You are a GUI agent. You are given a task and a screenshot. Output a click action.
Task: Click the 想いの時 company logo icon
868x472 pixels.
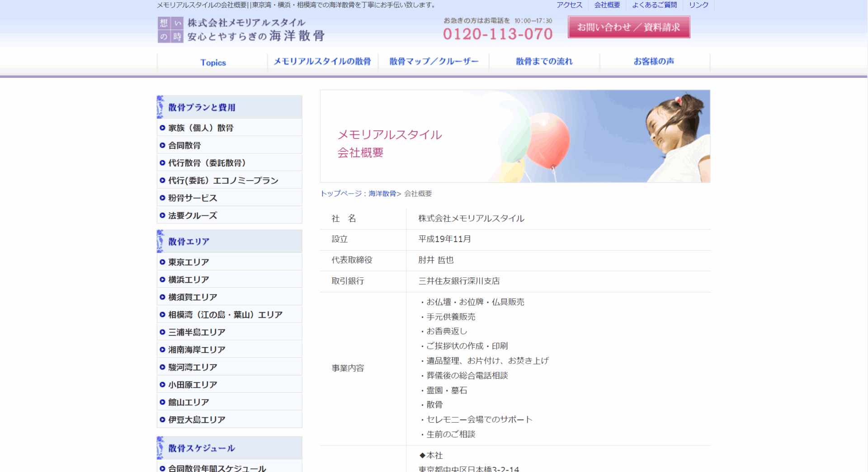170,30
